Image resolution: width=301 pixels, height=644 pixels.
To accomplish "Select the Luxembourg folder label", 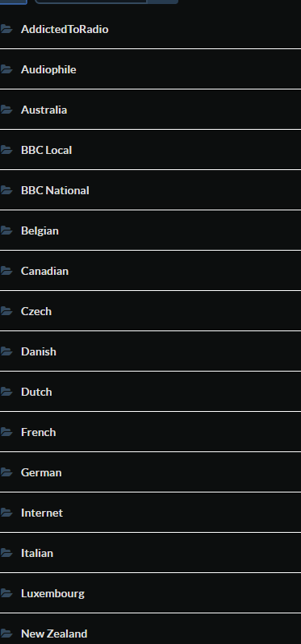I will click(52, 593).
